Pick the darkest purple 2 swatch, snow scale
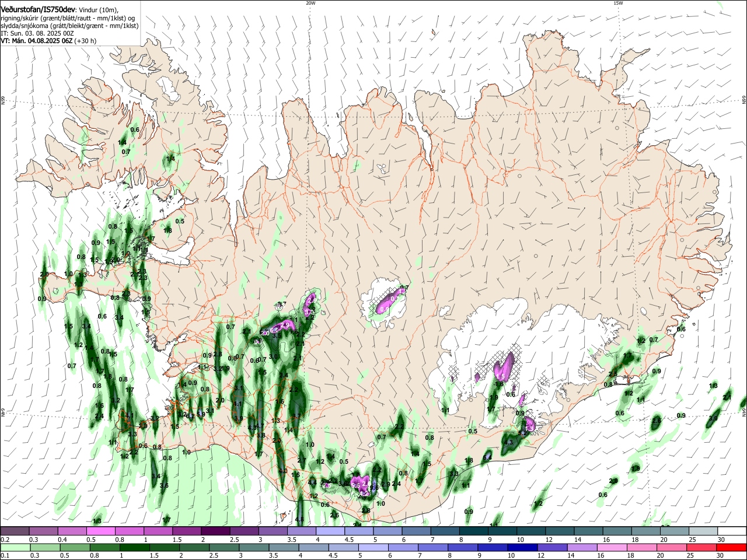 tap(215, 531)
